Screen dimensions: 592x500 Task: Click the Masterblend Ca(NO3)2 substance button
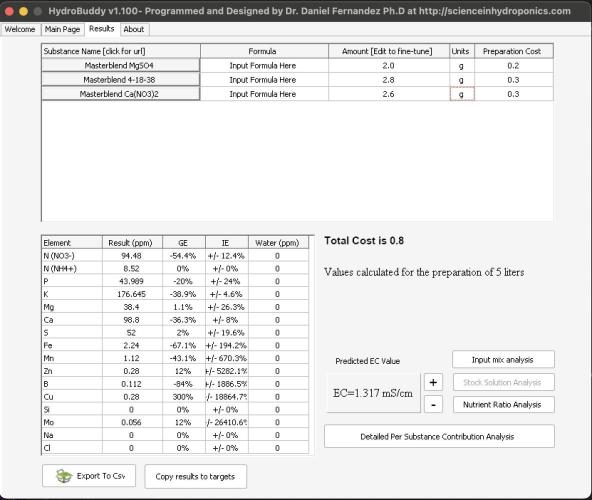coord(120,94)
